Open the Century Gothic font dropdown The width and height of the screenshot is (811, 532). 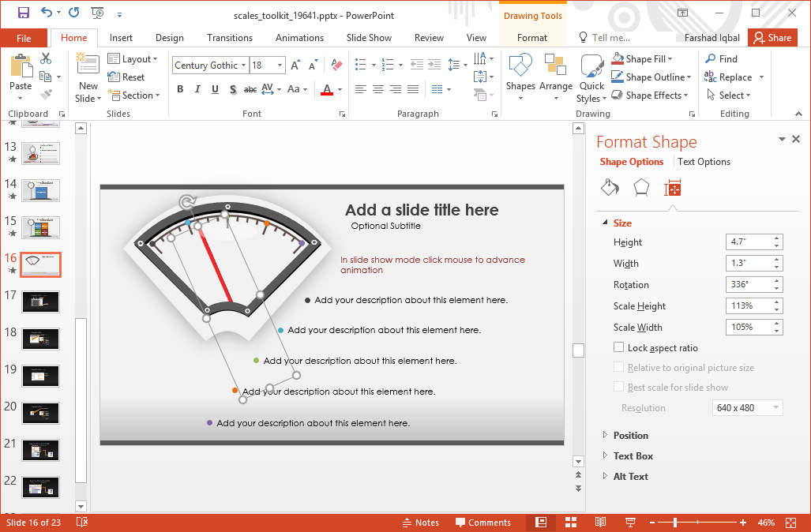[244, 65]
